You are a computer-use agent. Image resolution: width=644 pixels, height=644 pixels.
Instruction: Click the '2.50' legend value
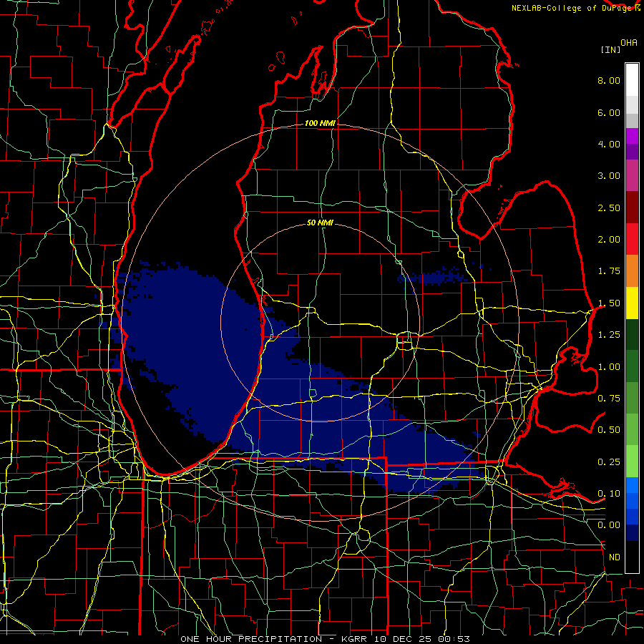(x=609, y=208)
